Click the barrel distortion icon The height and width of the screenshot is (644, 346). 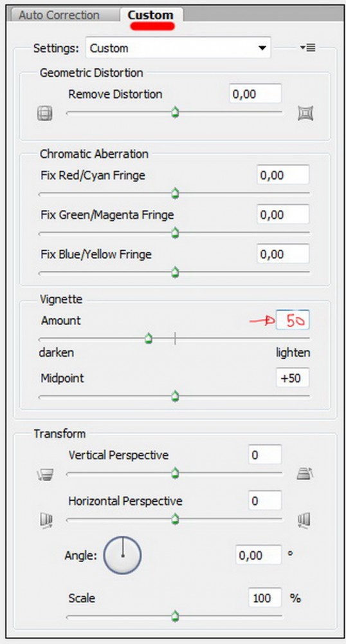click(x=44, y=113)
